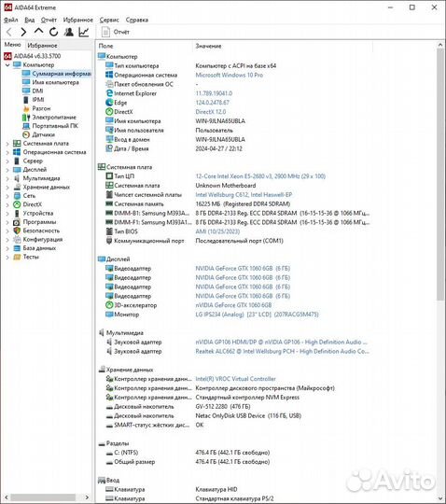
Task: Click the DirectX icon in the sidebar tree
Action: pos(17,204)
